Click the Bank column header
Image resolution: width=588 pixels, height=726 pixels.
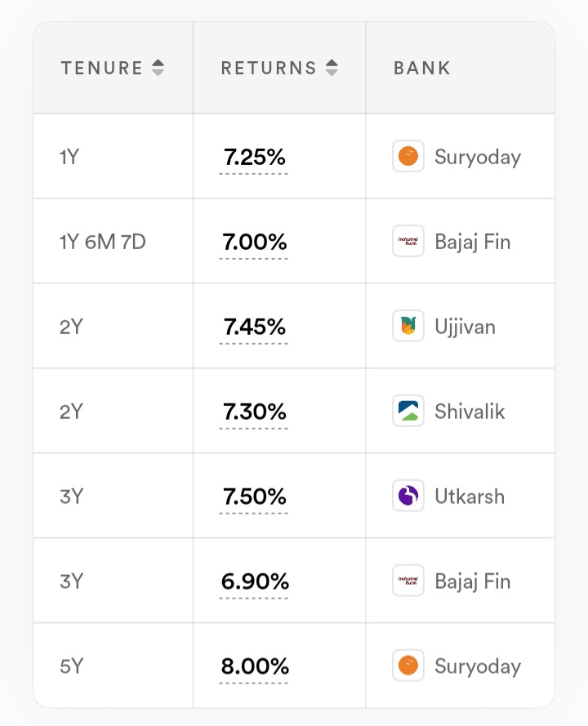[x=422, y=68]
